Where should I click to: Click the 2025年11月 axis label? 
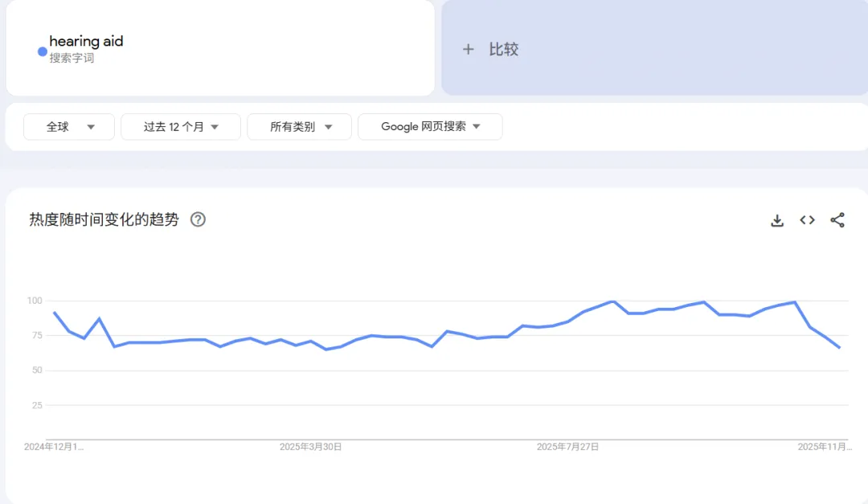[822, 446]
